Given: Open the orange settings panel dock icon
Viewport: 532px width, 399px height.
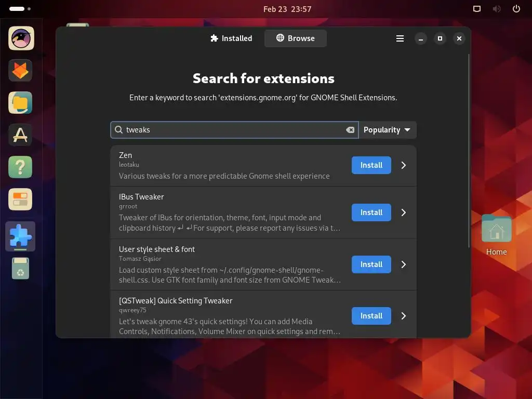Looking at the screenshot, I should 20,199.
